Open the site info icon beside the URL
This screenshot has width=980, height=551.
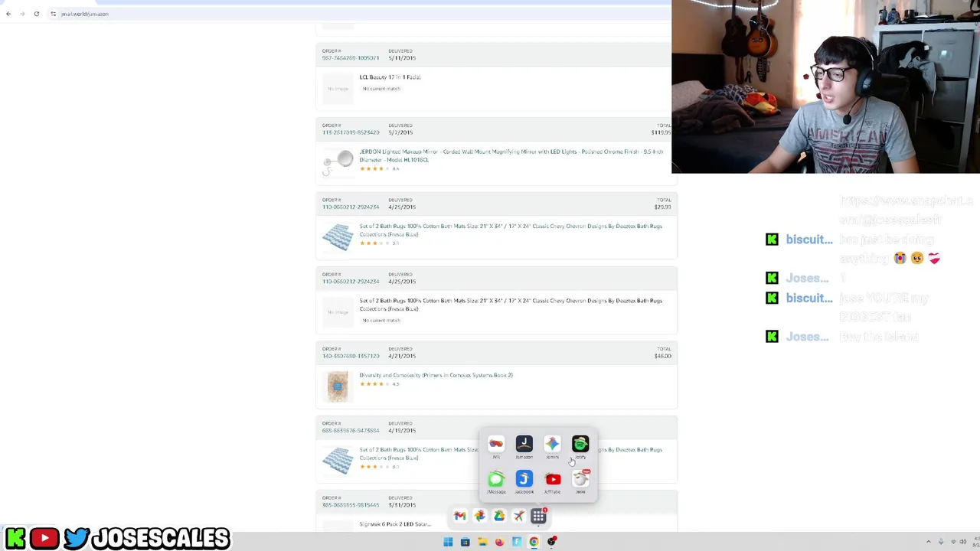coord(53,14)
